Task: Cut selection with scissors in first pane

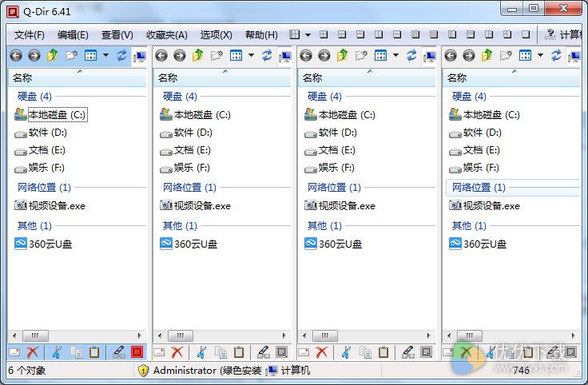Action: click(x=57, y=352)
